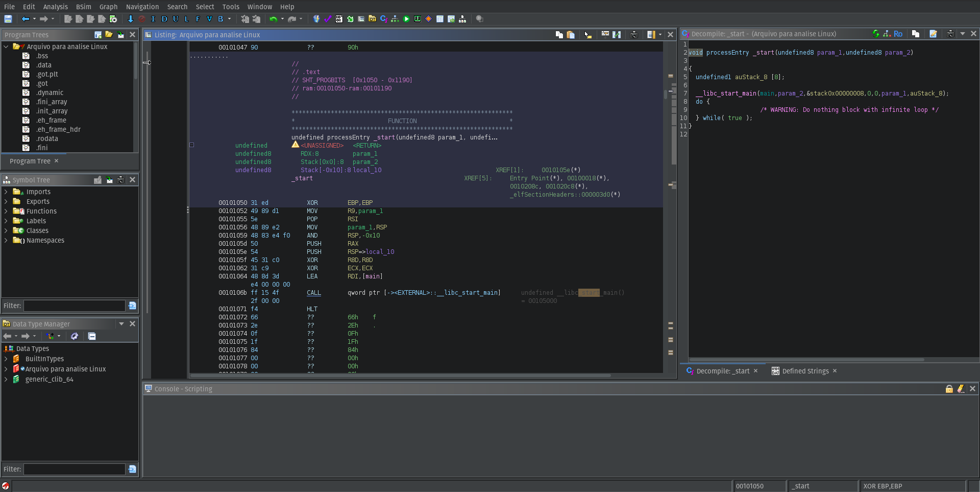Viewport: 980px width, 492px height.
Task: Copy decompiled code using the copy icon
Action: tap(916, 33)
